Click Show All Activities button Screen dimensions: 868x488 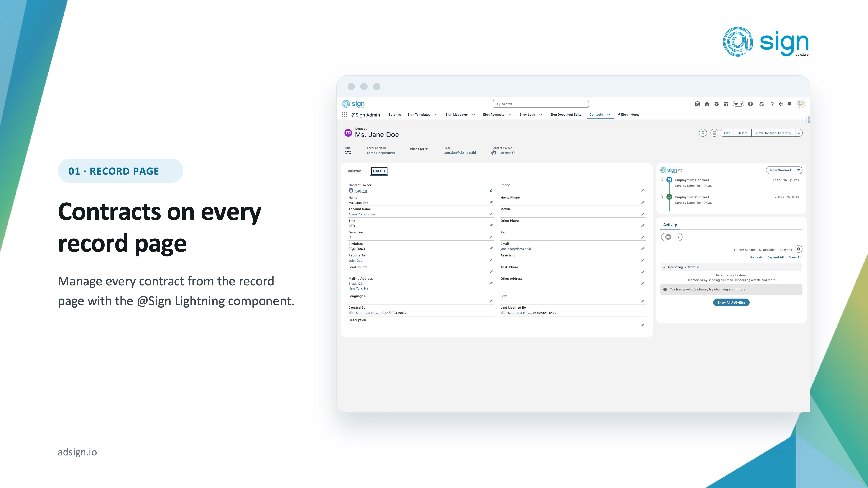pyautogui.click(x=731, y=302)
